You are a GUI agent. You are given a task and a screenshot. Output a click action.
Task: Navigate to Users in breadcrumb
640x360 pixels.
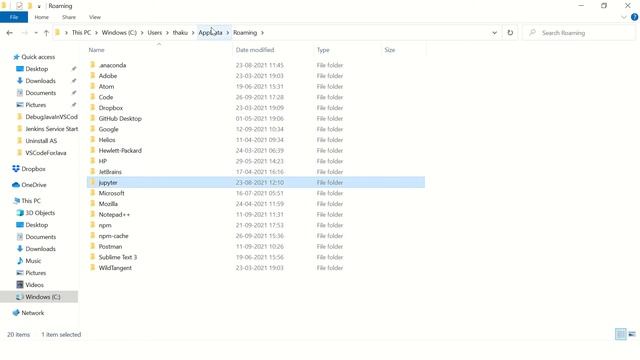[x=155, y=33]
